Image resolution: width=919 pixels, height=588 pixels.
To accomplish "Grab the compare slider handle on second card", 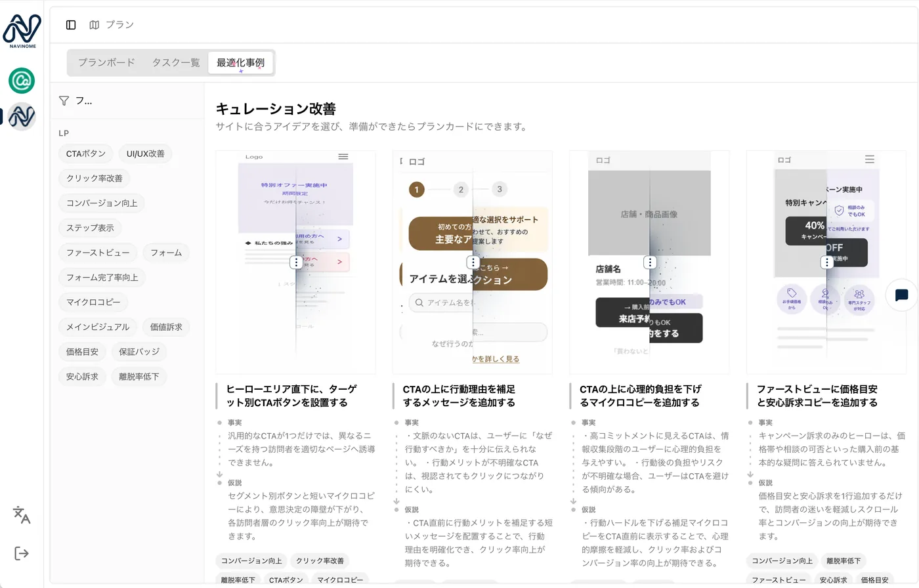I will pyautogui.click(x=473, y=262).
